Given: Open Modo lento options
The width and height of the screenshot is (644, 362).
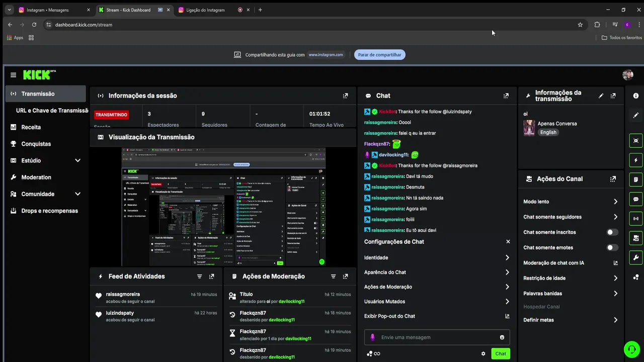Looking at the screenshot, I should coord(571,202).
